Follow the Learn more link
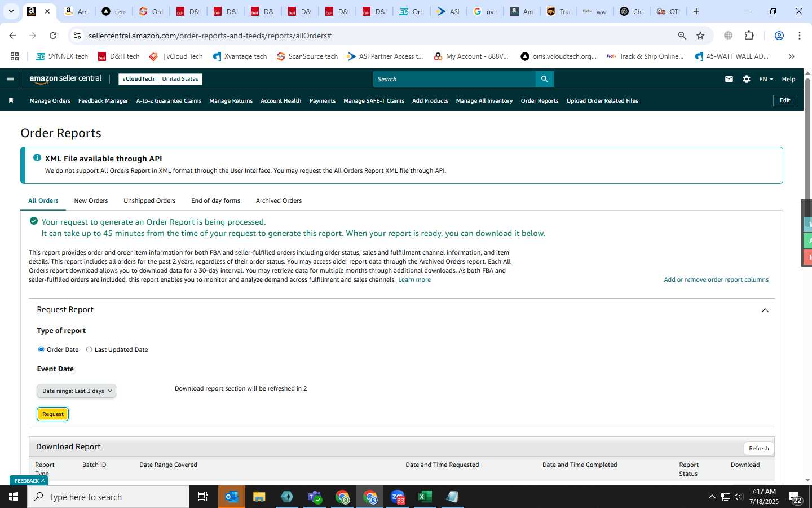Image resolution: width=812 pixels, height=508 pixels. click(414, 279)
